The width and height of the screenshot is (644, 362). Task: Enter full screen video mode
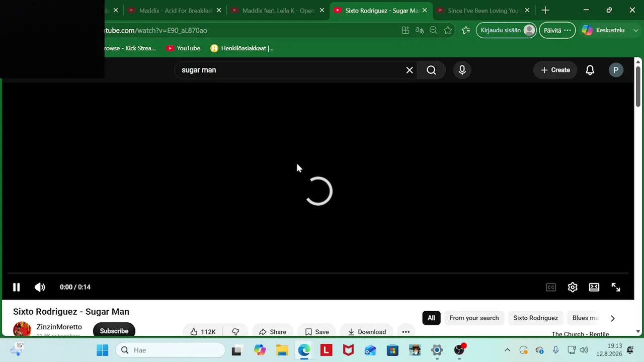pos(616,287)
